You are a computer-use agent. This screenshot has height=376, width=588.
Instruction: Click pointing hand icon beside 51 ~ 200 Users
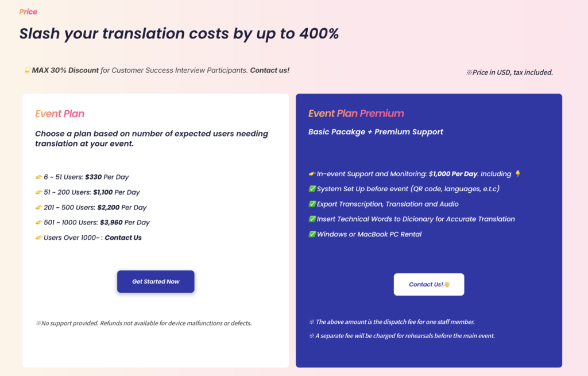(38, 192)
